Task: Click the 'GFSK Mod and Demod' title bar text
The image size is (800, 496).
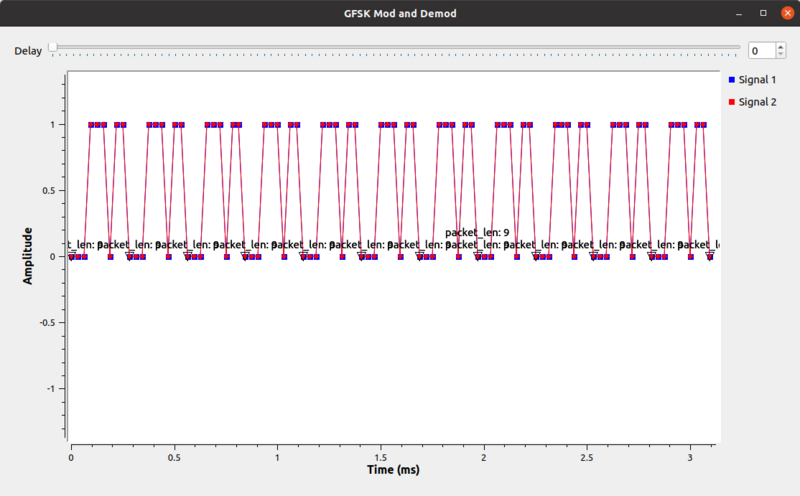Action: (x=400, y=14)
